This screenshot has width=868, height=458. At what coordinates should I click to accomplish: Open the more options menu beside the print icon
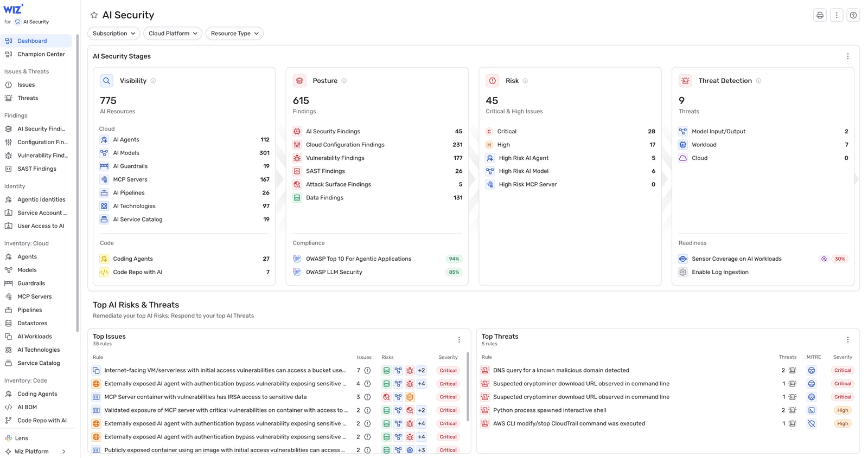(x=837, y=15)
